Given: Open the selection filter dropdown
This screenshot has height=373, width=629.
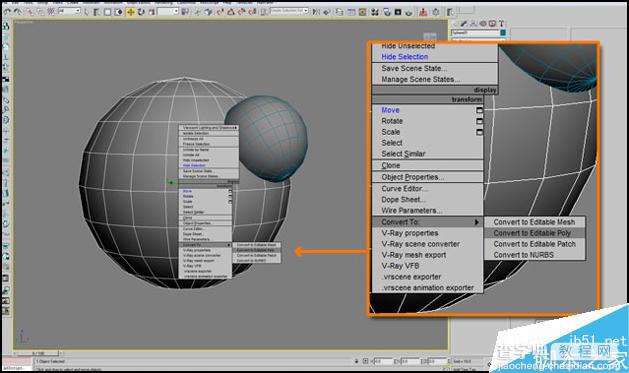Looking at the screenshot, I should click(x=69, y=12).
